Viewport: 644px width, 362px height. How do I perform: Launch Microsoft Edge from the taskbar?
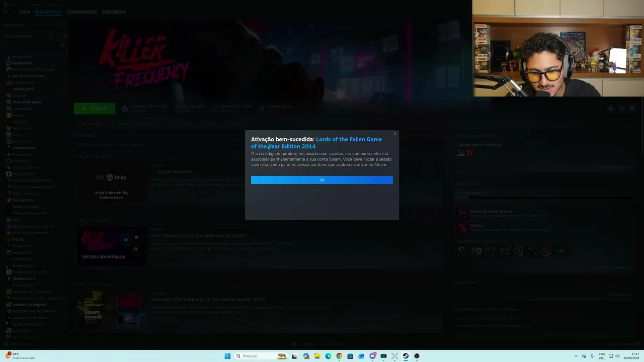(x=328, y=356)
